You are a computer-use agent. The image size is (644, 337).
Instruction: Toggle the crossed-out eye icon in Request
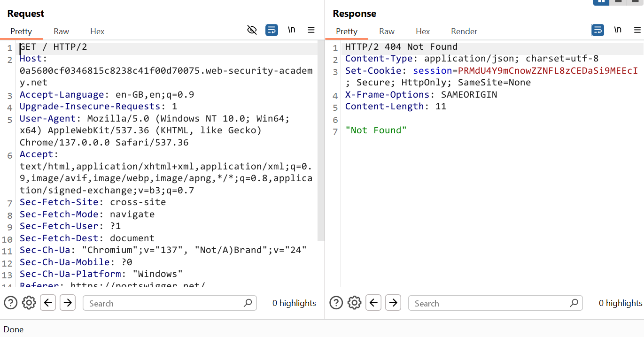(252, 30)
